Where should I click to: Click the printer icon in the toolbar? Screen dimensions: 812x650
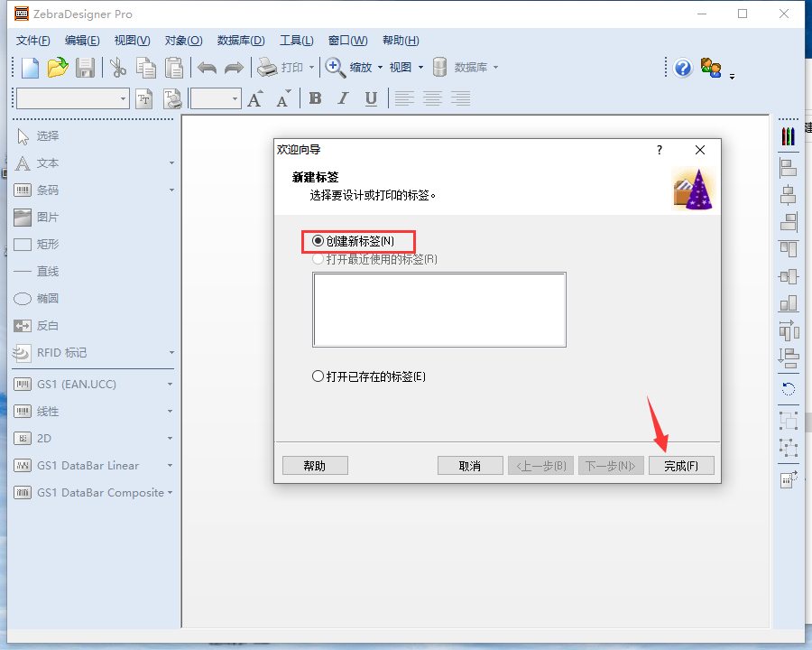pyautogui.click(x=267, y=68)
